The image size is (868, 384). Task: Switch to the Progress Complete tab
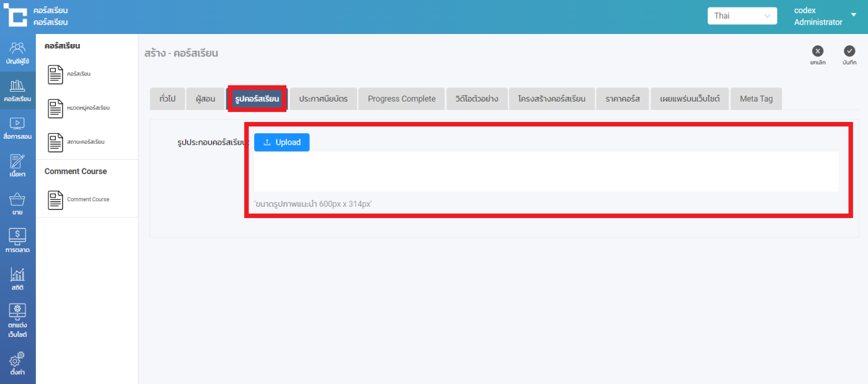pos(401,99)
